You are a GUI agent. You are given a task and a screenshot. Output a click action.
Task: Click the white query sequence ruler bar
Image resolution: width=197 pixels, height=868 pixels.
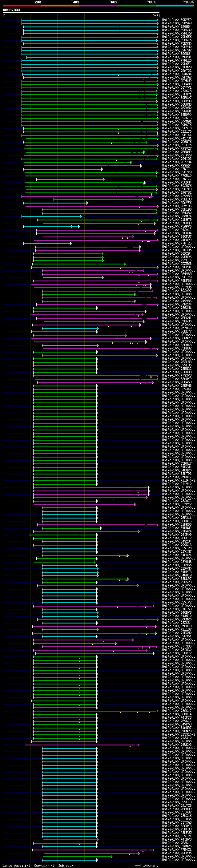tap(81, 13)
